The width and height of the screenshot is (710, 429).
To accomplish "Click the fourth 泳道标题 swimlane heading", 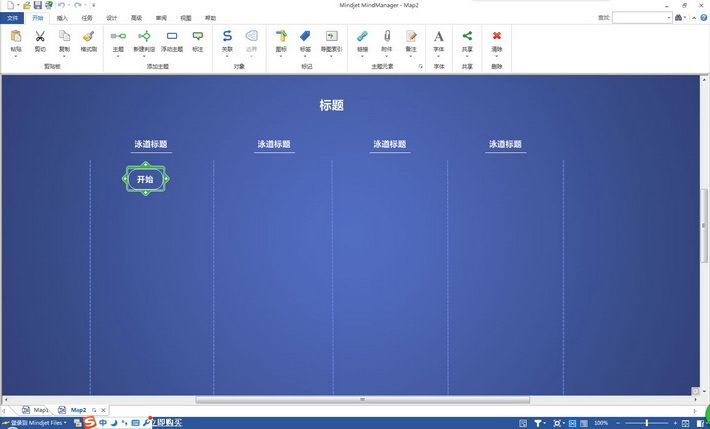I will (505, 144).
